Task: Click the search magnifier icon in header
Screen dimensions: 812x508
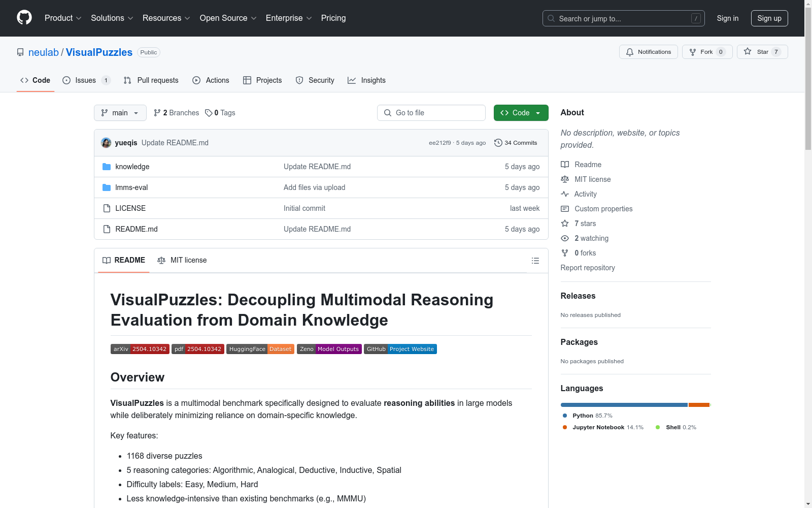Action: click(x=551, y=18)
